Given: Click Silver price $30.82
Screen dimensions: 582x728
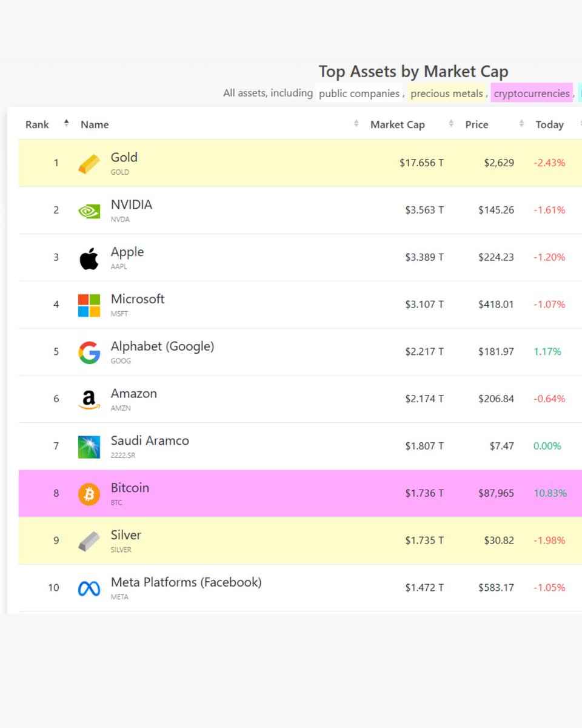Looking at the screenshot, I should (499, 541).
